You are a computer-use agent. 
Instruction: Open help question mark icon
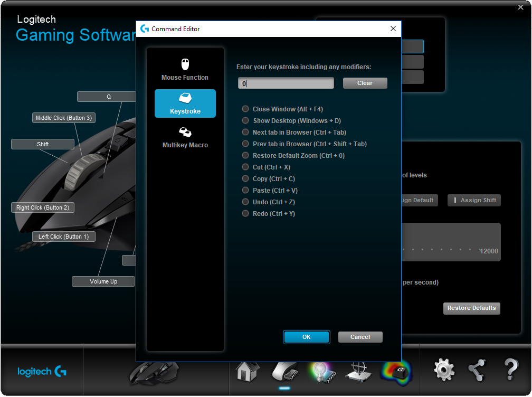tap(511, 370)
